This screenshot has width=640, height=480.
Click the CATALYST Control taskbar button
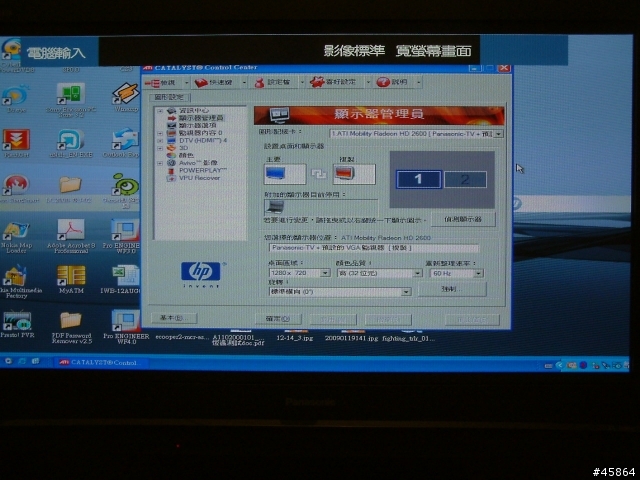[x=100, y=362]
